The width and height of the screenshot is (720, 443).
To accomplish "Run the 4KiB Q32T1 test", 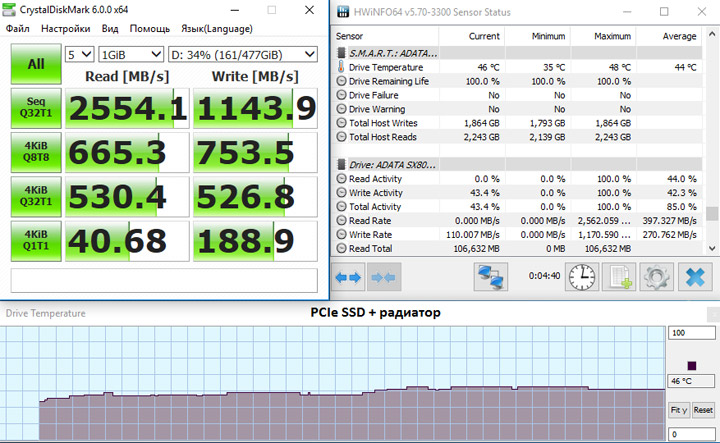I will point(36,196).
